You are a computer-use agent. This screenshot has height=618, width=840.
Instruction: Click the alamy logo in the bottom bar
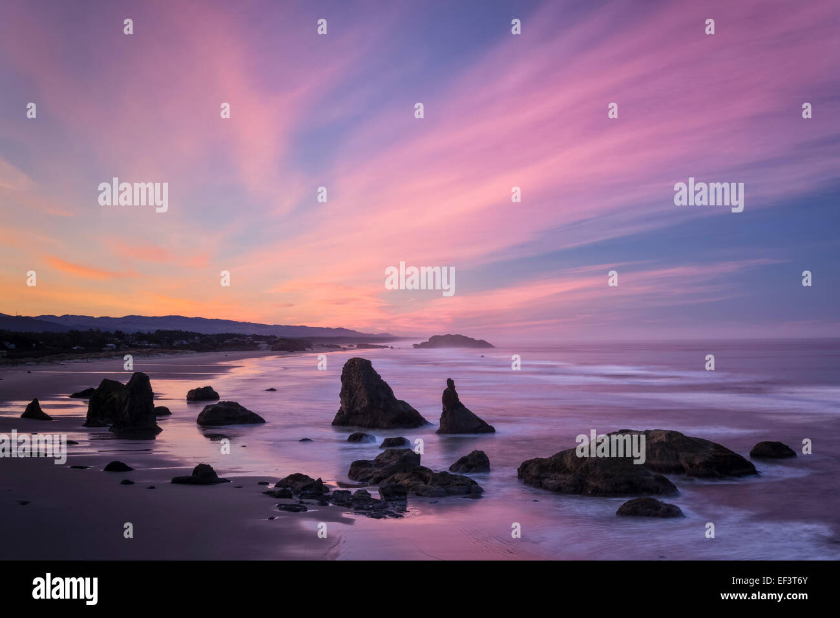point(65,589)
